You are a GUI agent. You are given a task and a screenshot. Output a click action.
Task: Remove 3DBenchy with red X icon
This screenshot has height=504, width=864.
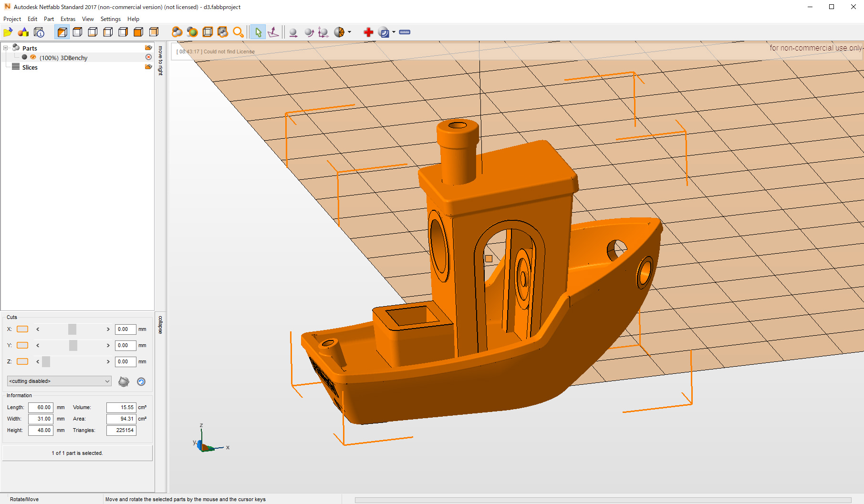coord(148,57)
